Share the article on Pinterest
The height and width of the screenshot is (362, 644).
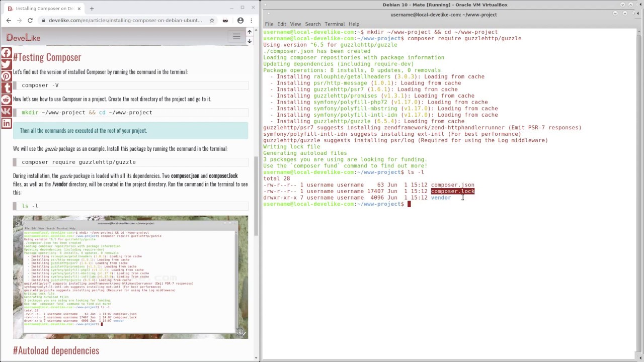(6, 76)
